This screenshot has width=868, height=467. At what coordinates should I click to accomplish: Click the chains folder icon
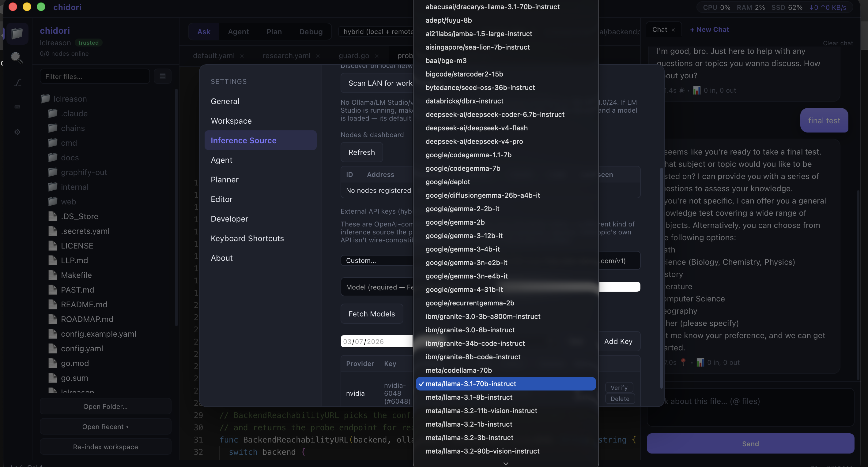tap(53, 128)
